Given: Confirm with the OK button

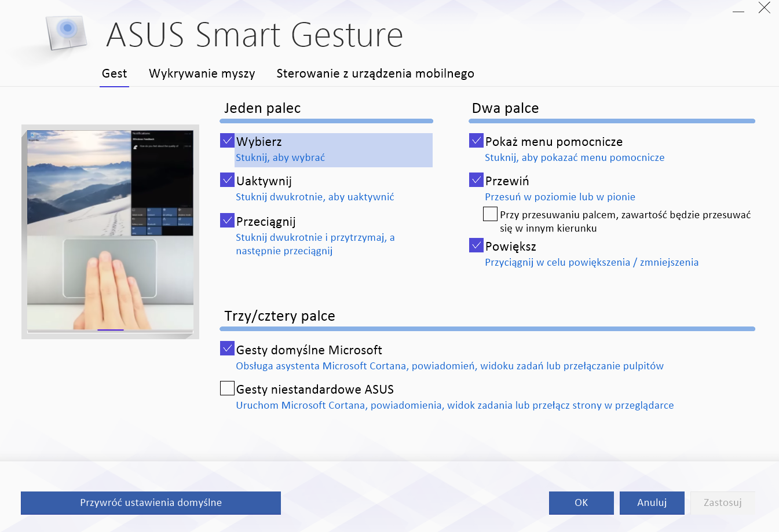Looking at the screenshot, I should [581, 502].
